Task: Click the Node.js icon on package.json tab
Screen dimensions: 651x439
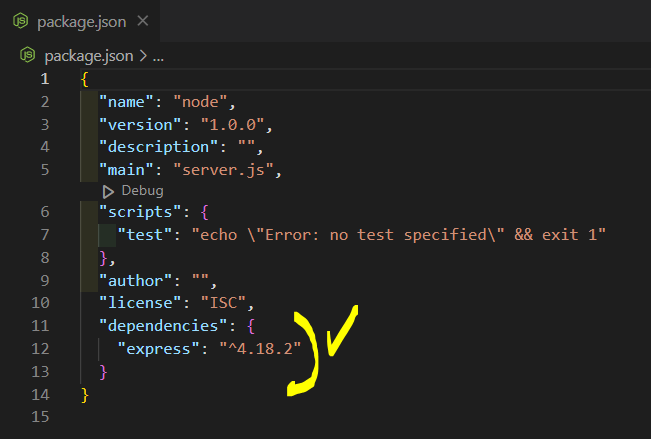Action: click(20, 21)
